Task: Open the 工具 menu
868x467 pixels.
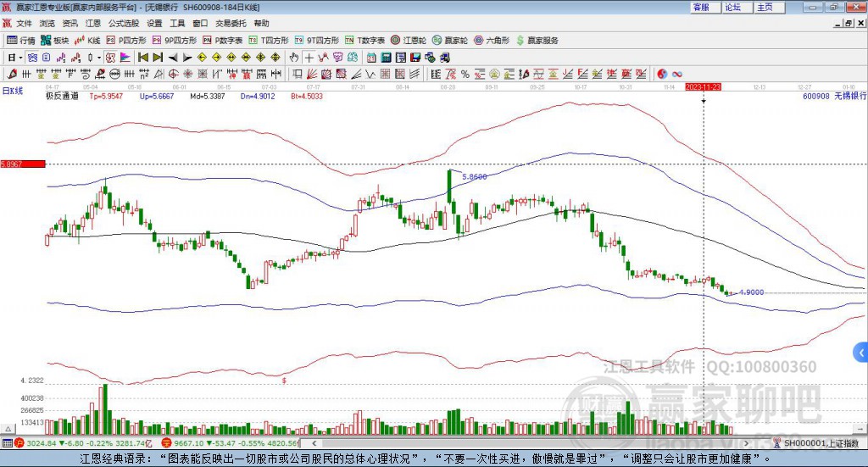Action: point(177,23)
